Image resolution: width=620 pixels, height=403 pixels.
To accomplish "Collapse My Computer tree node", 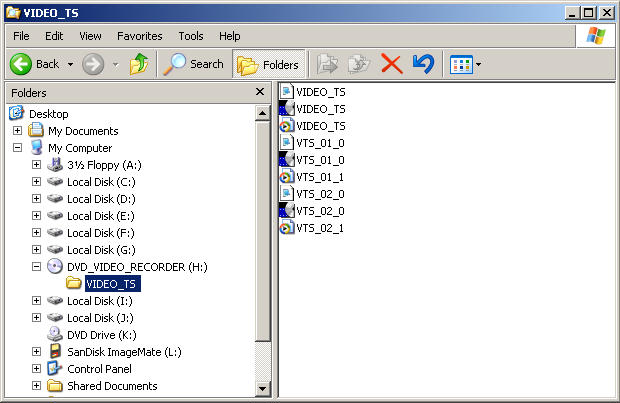I will (x=17, y=148).
